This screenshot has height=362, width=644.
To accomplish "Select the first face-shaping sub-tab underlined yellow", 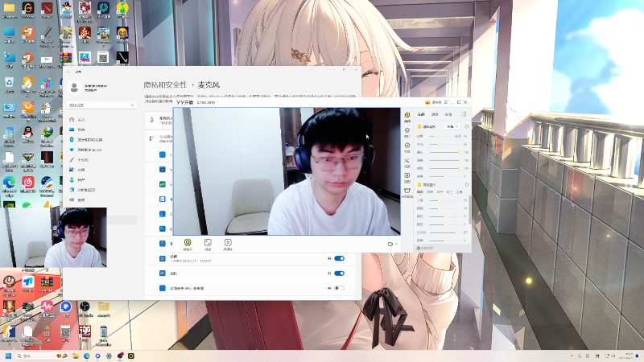I will click(419, 191).
